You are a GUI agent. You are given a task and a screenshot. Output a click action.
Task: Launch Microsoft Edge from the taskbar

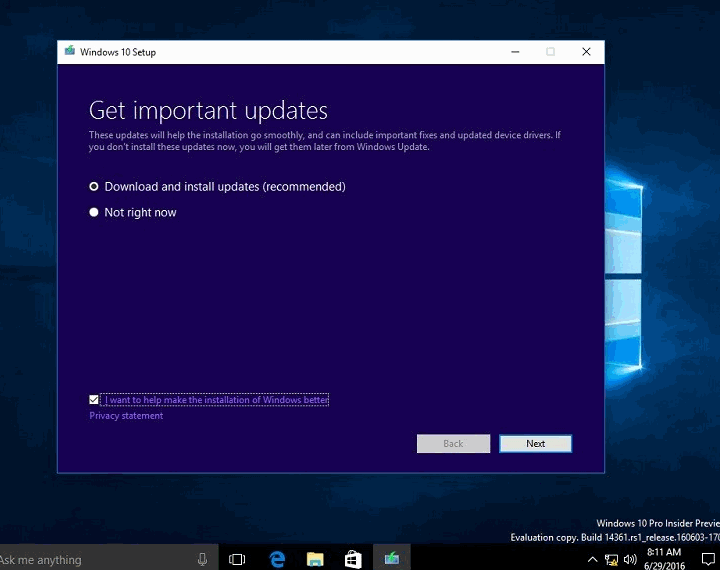tap(277, 559)
